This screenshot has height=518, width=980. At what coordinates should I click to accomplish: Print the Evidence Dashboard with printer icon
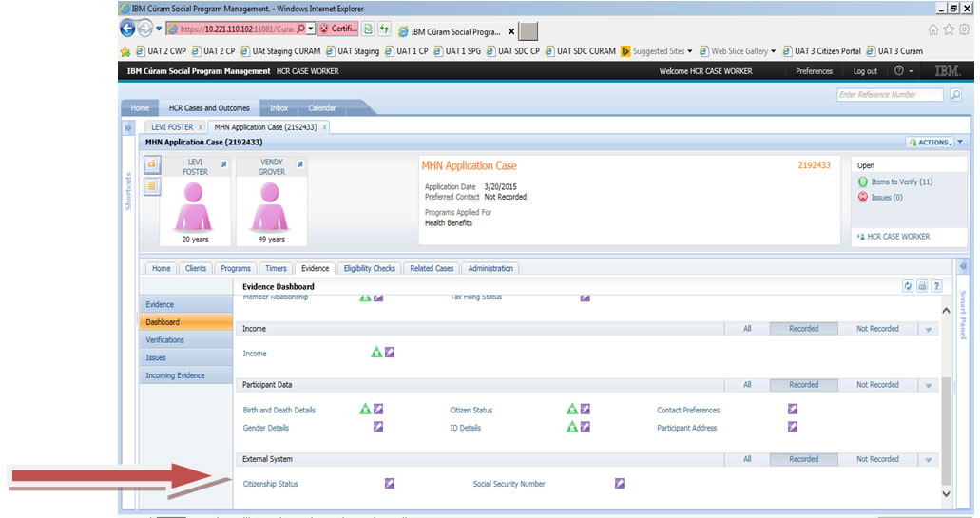click(922, 286)
